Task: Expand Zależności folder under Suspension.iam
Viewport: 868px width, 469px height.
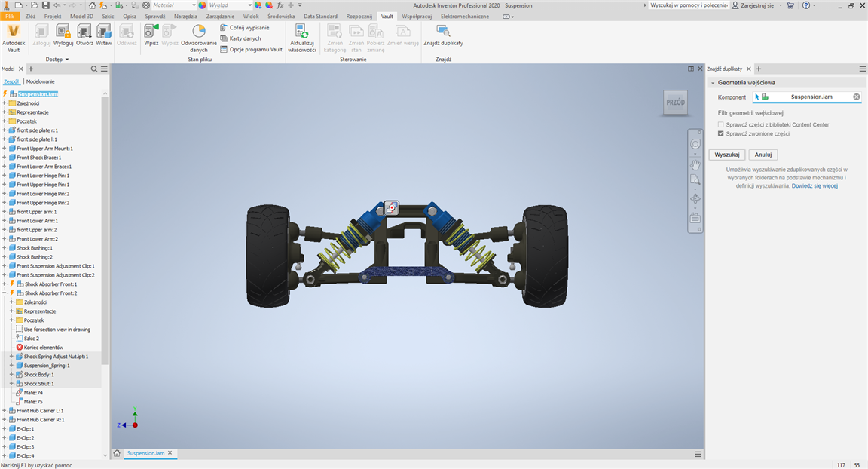Action: click(x=5, y=103)
